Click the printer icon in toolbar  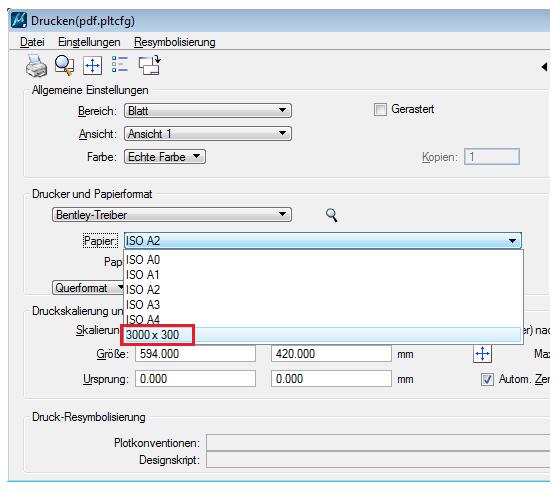[36, 66]
